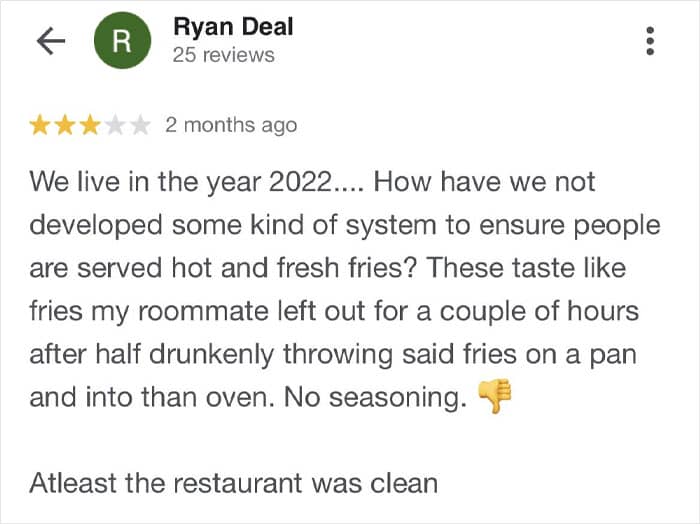
Task: Go back using the left arrow
Action: [x=50, y=41]
